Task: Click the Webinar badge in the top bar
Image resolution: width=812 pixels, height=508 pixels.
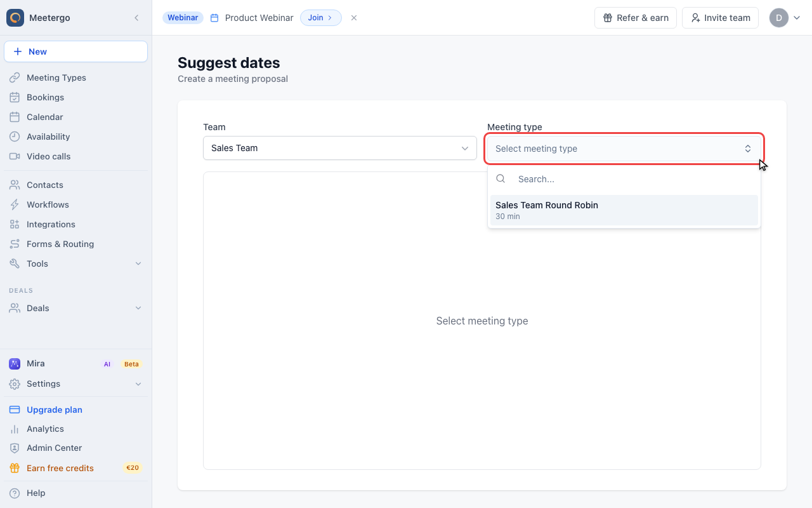Action: coord(183,18)
